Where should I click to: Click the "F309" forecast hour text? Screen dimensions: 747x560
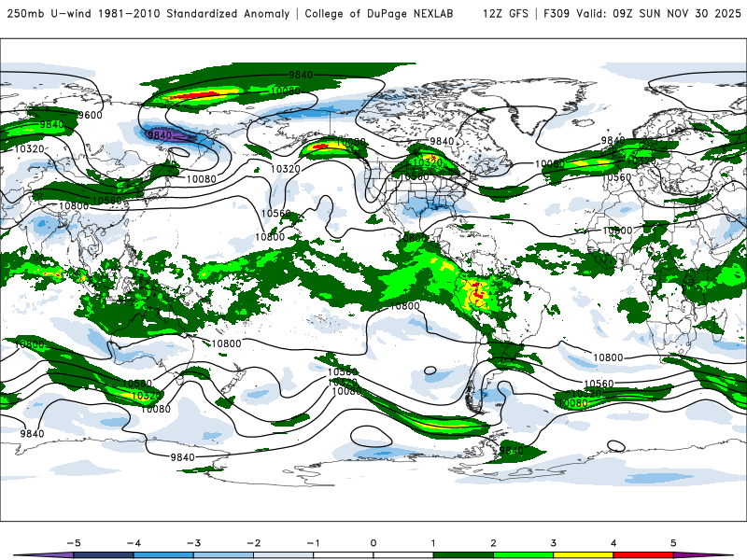[557, 13]
